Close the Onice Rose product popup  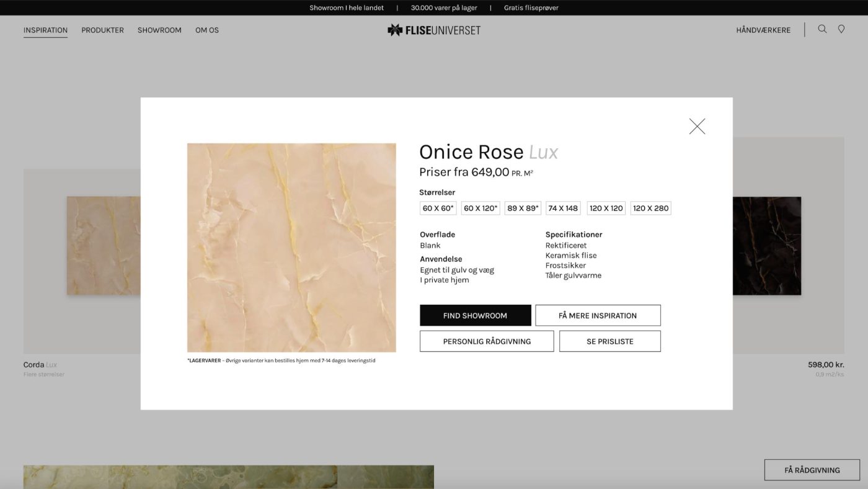[x=697, y=127]
